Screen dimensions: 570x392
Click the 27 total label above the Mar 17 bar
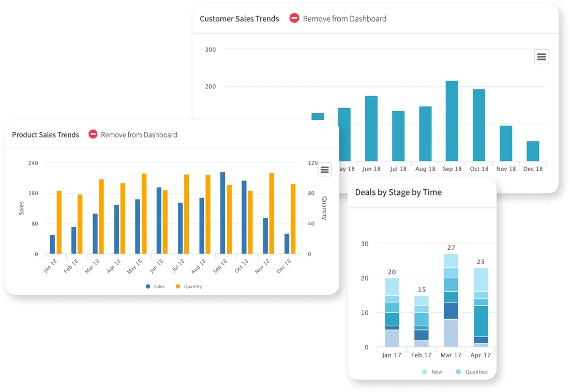(x=451, y=248)
